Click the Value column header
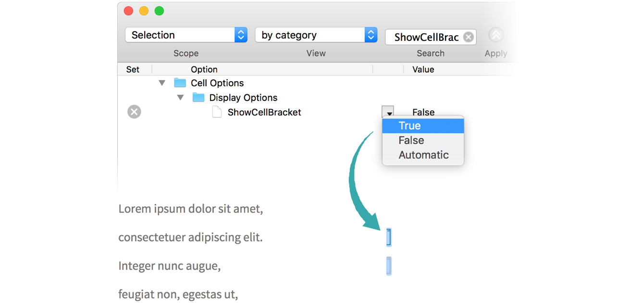The width and height of the screenshot is (644, 303). coord(423,69)
